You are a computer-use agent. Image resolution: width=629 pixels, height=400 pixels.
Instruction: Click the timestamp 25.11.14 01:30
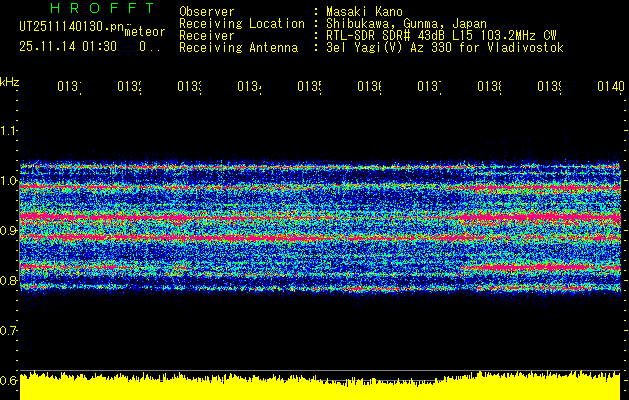68,47
